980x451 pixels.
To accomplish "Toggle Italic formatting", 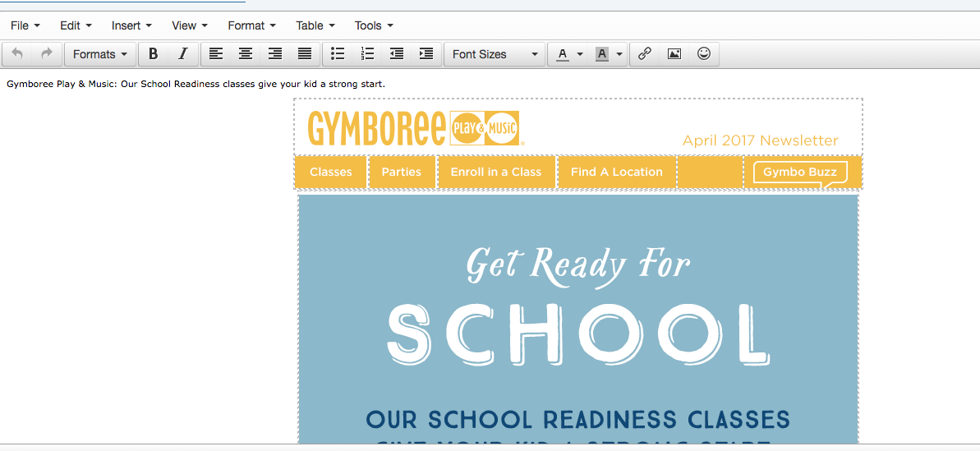I will click(182, 54).
